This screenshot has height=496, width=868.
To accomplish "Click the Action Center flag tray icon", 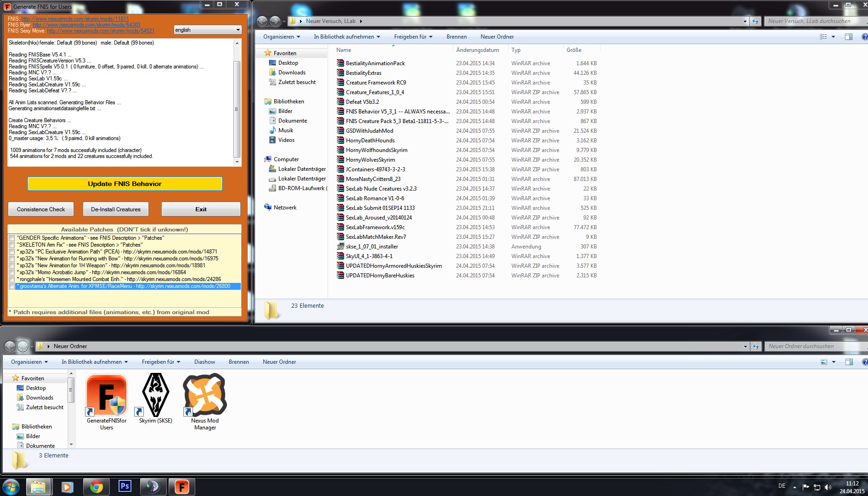I will [806, 487].
